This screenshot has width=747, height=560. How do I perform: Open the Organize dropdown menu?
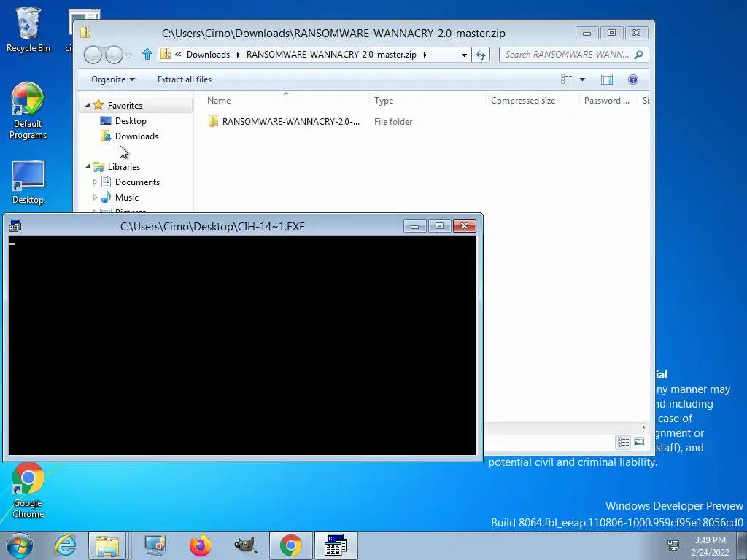coord(113,79)
